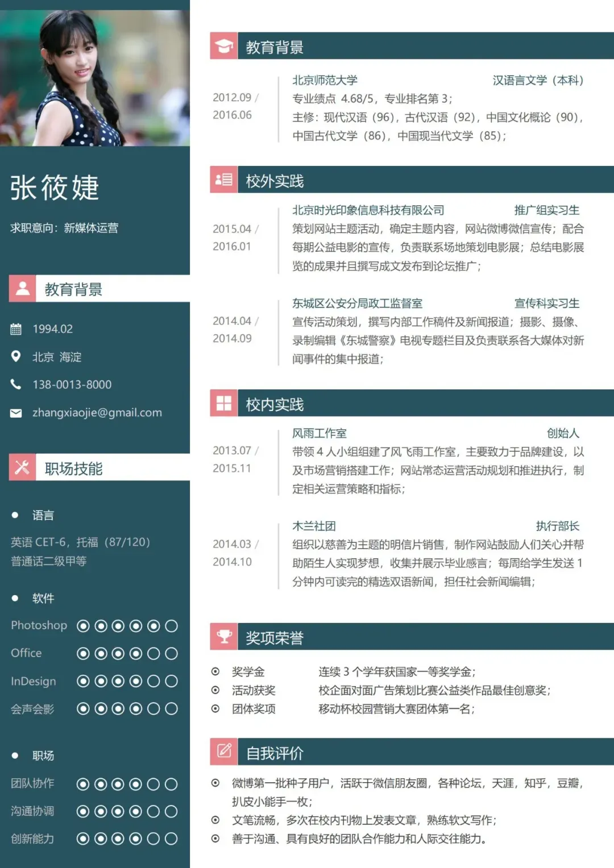Select the Office skill rating circles row
The height and width of the screenshot is (868, 614).
pyautogui.click(x=127, y=654)
